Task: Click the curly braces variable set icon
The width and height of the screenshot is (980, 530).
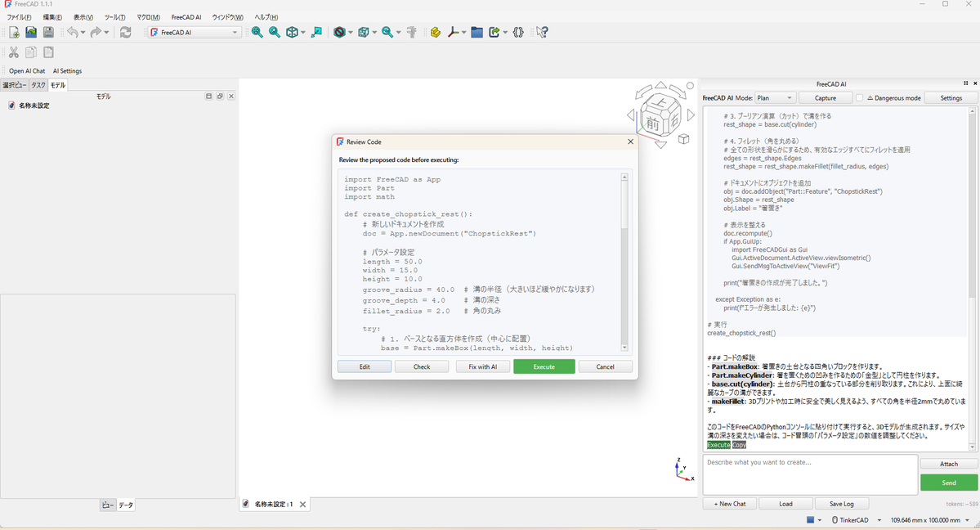Action: 518,33
